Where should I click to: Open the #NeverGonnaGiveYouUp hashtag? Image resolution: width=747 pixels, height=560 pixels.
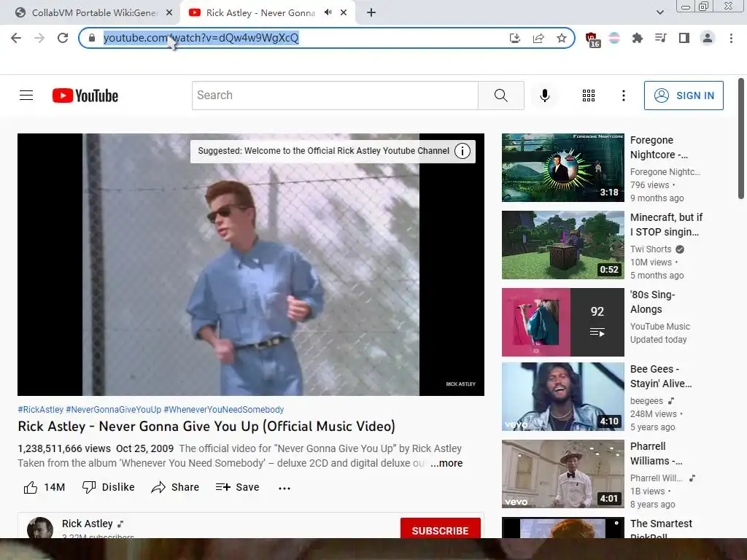click(113, 410)
